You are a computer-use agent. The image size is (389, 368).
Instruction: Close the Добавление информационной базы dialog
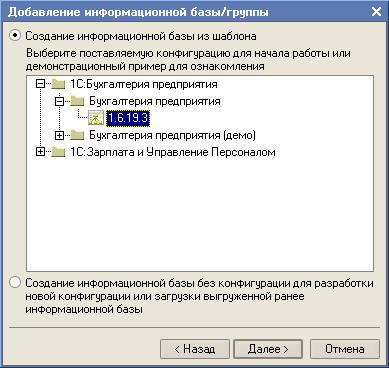point(377,12)
